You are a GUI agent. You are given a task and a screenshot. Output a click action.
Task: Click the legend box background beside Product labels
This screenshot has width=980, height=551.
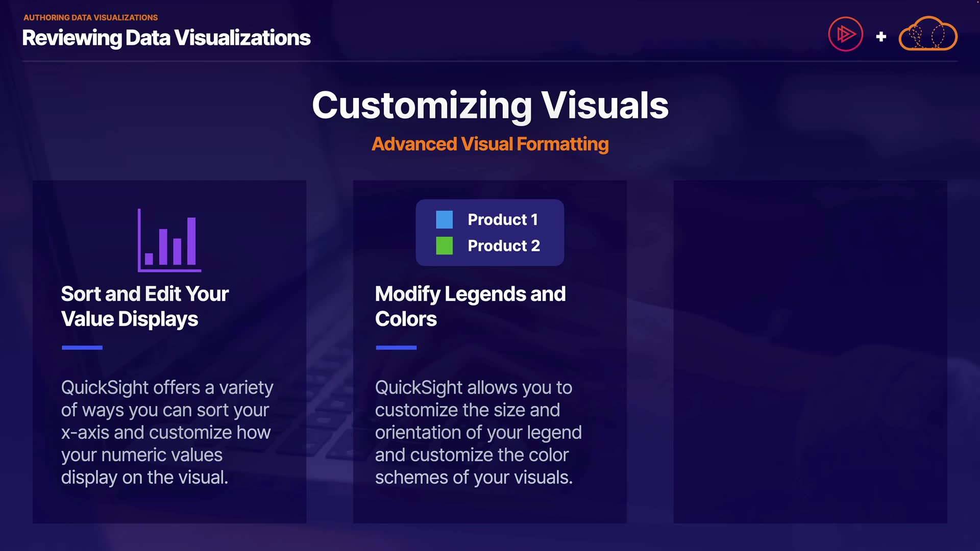pyautogui.click(x=552, y=232)
